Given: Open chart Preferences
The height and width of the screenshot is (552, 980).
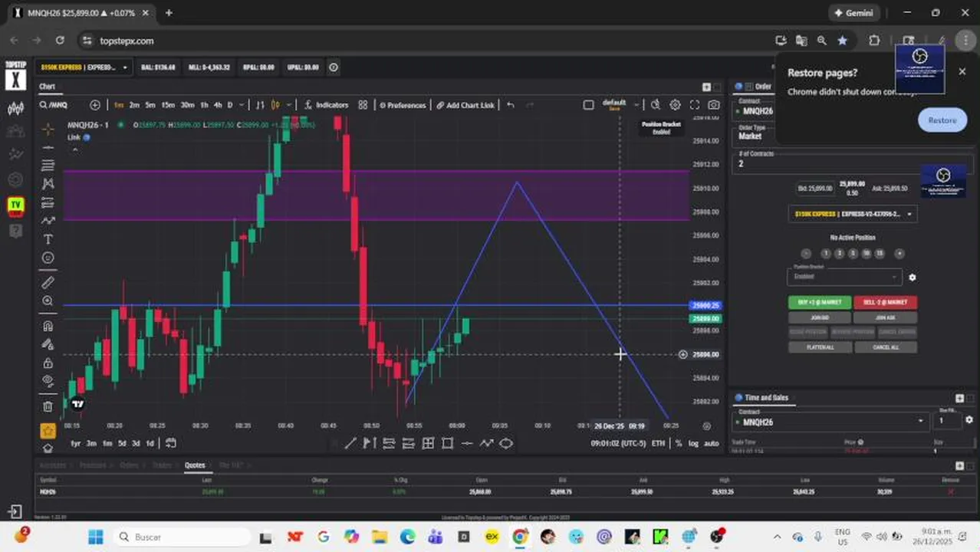Looking at the screenshot, I should pyautogui.click(x=403, y=105).
